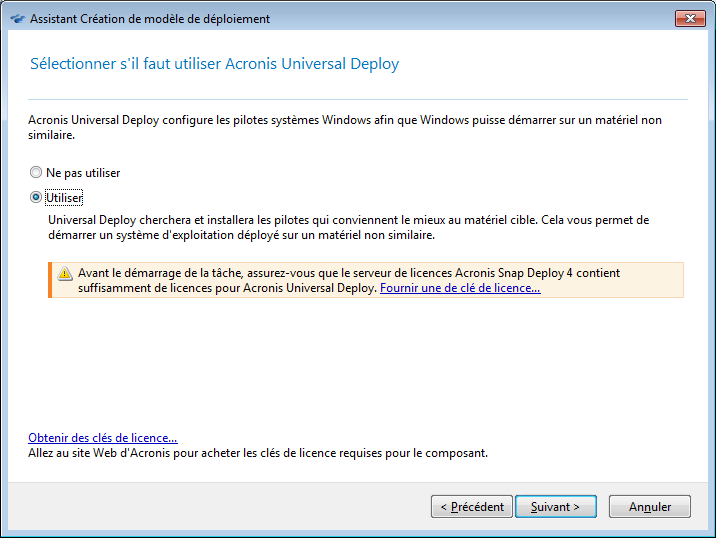
Task: Go back with the Précédent button
Action: tap(472, 507)
